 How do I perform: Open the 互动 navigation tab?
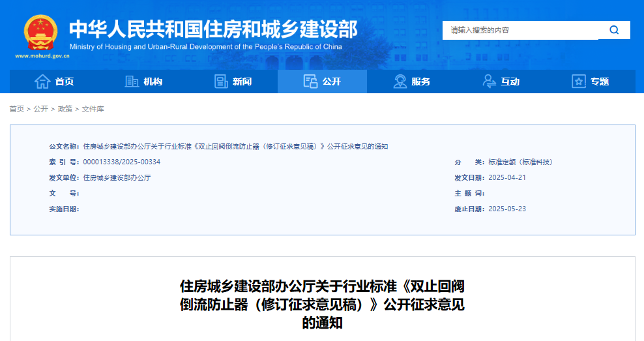tap(501, 82)
